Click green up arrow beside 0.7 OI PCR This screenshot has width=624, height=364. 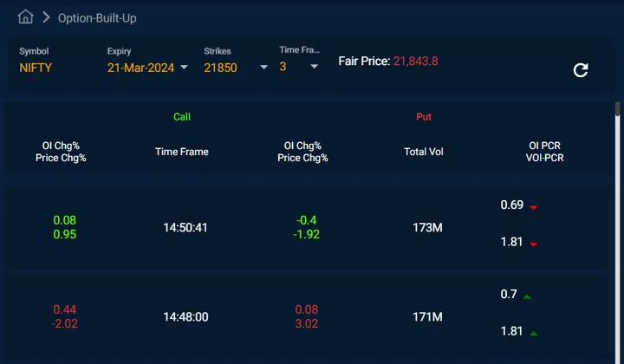[527, 296]
